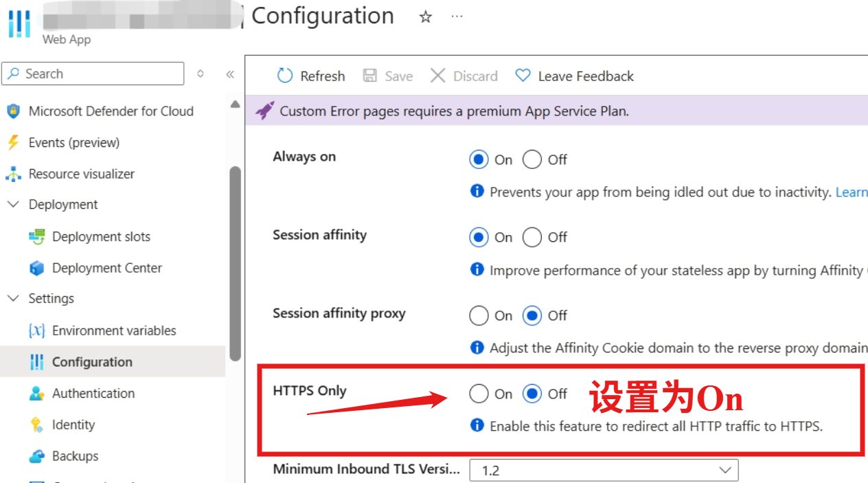Set HTTPS Only to Off
The width and height of the screenshot is (868, 483).
(532, 394)
